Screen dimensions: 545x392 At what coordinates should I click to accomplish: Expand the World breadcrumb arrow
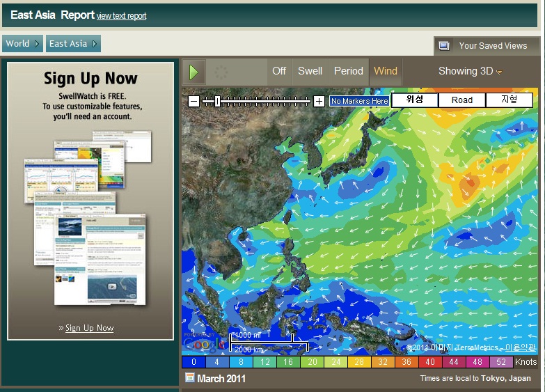click(36, 44)
